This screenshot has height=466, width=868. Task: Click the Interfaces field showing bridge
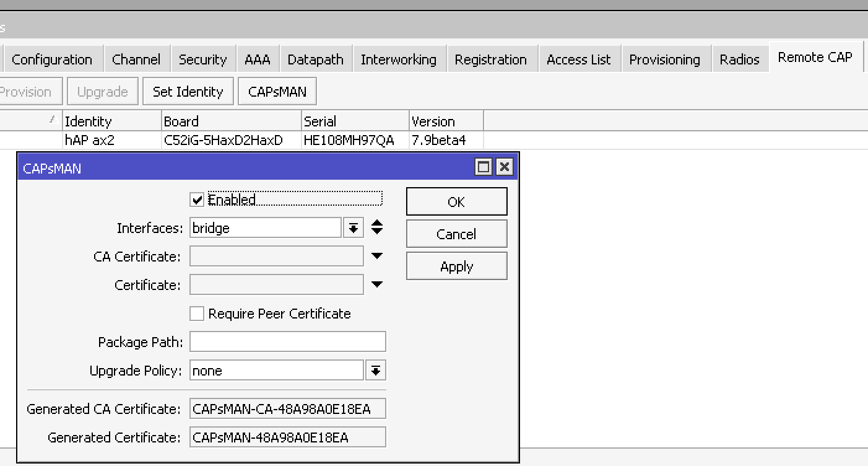tap(265, 228)
